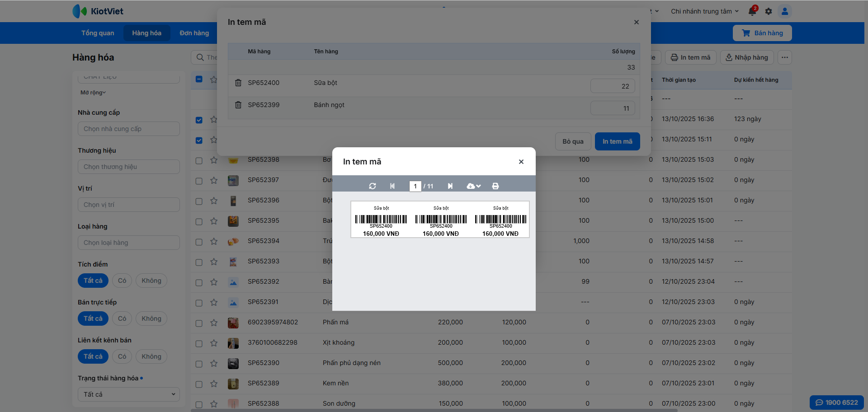
Task: Set quantity field for Bánh ngọt
Action: 613,108
